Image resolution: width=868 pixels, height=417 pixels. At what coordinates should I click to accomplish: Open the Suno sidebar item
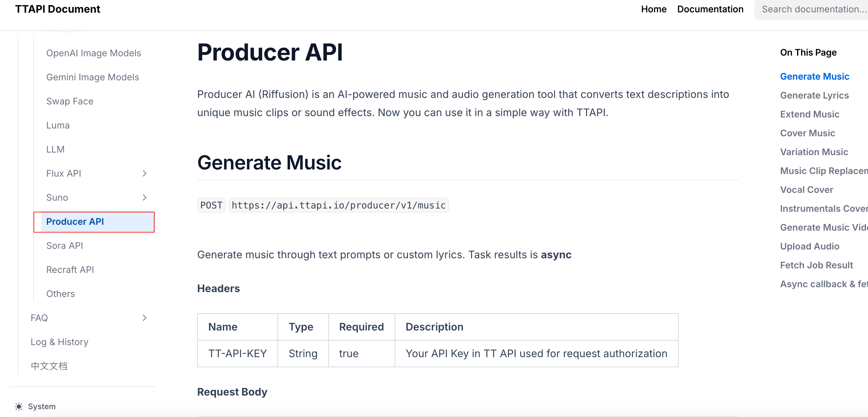pos(57,197)
